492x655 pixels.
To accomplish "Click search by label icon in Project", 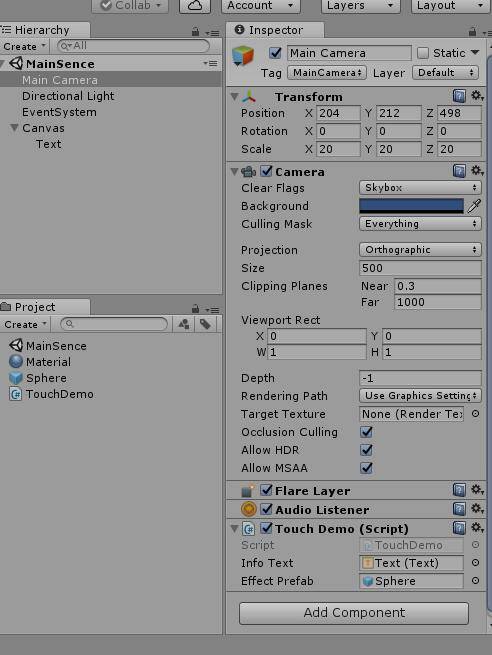I will [x=205, y=324].
